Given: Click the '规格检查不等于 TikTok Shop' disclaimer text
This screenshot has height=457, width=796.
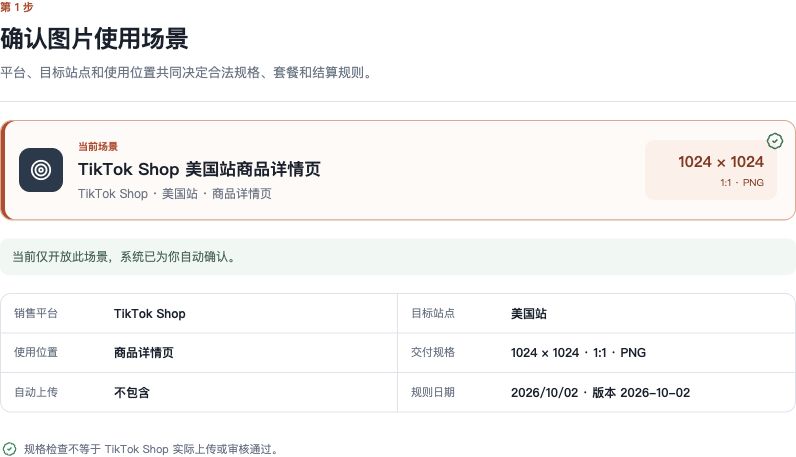Looking at the screenshot, I should (x=151, y=449).
